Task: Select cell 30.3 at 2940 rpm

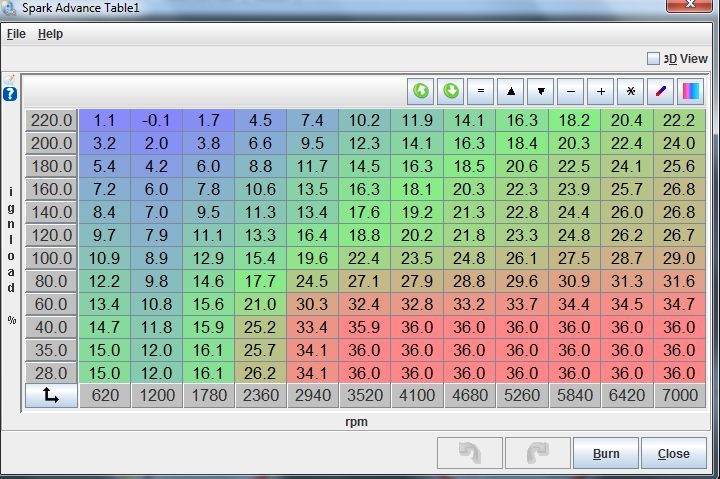Action: point(313,305)
